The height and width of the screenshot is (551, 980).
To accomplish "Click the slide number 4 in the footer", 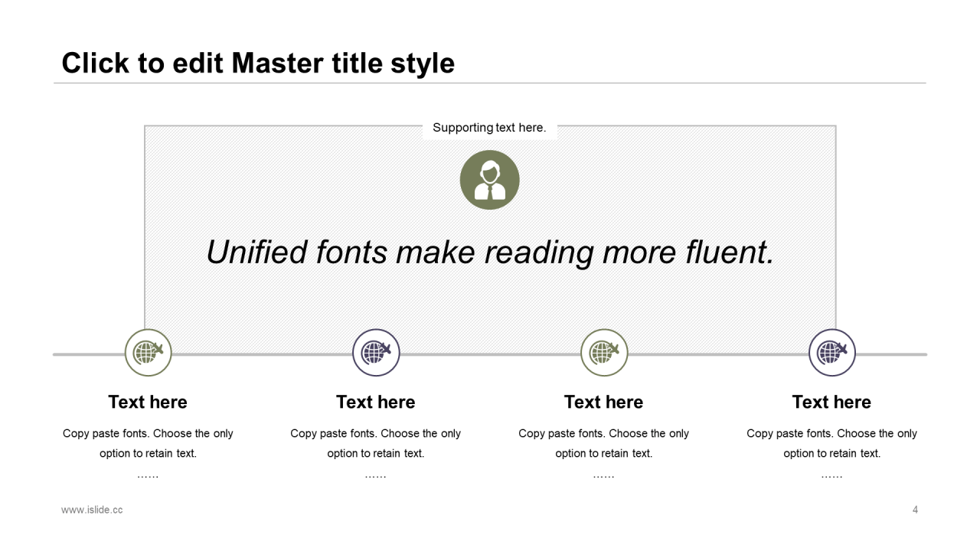I will (x=915, y=510).
